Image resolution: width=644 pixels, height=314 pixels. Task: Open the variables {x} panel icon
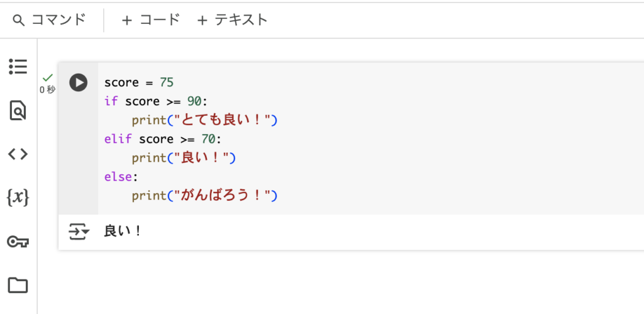pyautogui.click(x=18, y=198)
